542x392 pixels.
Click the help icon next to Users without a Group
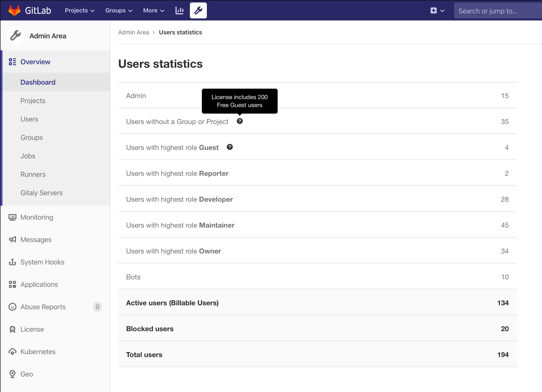coord(240,121)
